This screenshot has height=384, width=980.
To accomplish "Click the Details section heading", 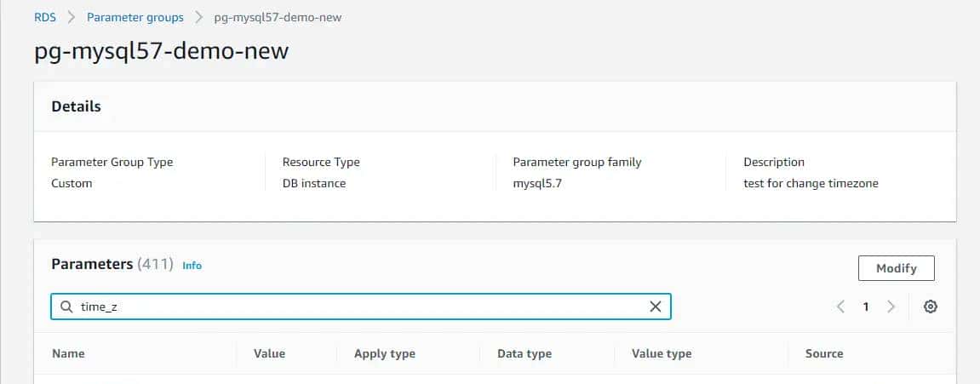I will point(76,106).
